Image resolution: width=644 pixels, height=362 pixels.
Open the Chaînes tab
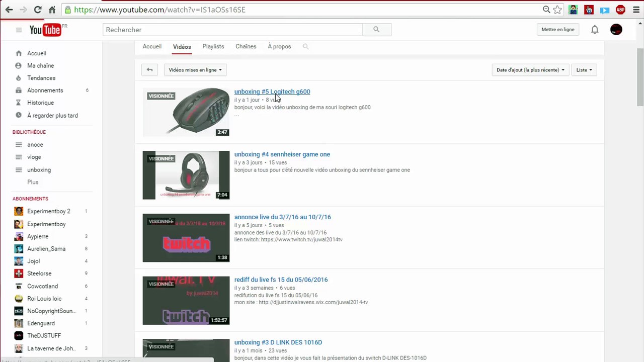point(246,46)
